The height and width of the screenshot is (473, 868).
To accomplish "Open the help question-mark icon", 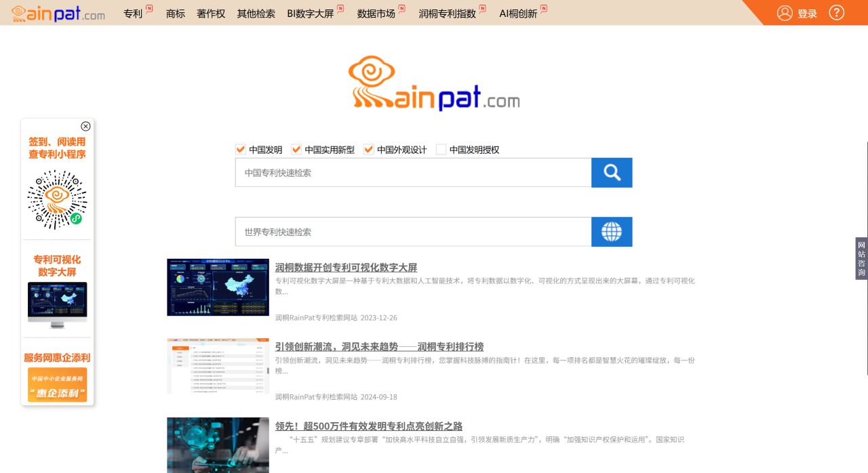I will pos(836,12).
